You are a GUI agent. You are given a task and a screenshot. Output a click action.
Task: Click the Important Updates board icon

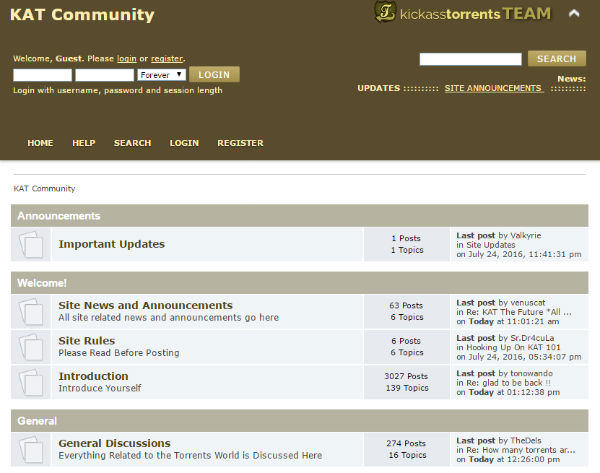31,244
